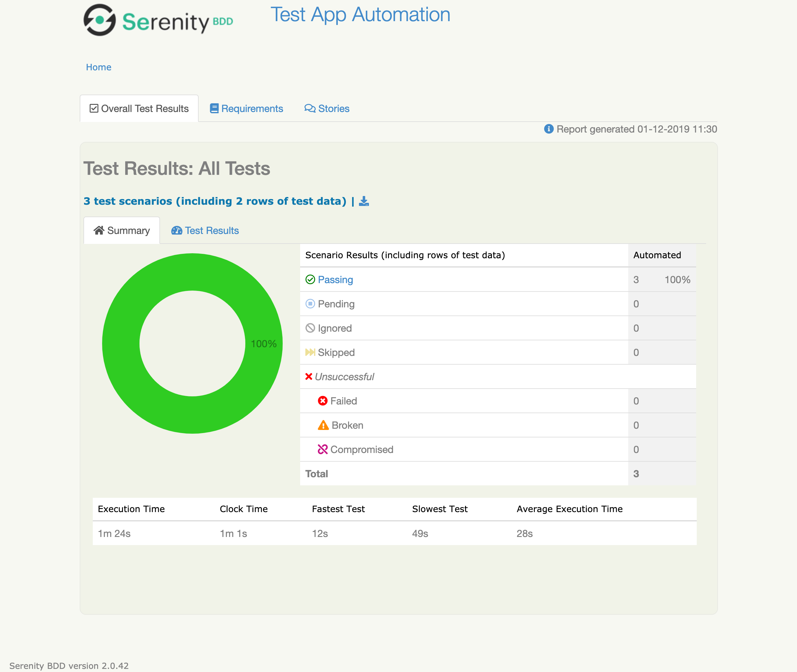Switch to the Stories tab
The image size is (797, 672).
pos(327,109)
